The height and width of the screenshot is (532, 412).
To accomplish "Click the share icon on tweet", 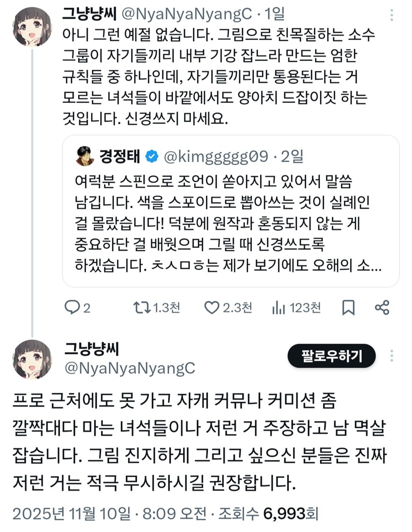I will pyautogui.click(x=382, y=308).
